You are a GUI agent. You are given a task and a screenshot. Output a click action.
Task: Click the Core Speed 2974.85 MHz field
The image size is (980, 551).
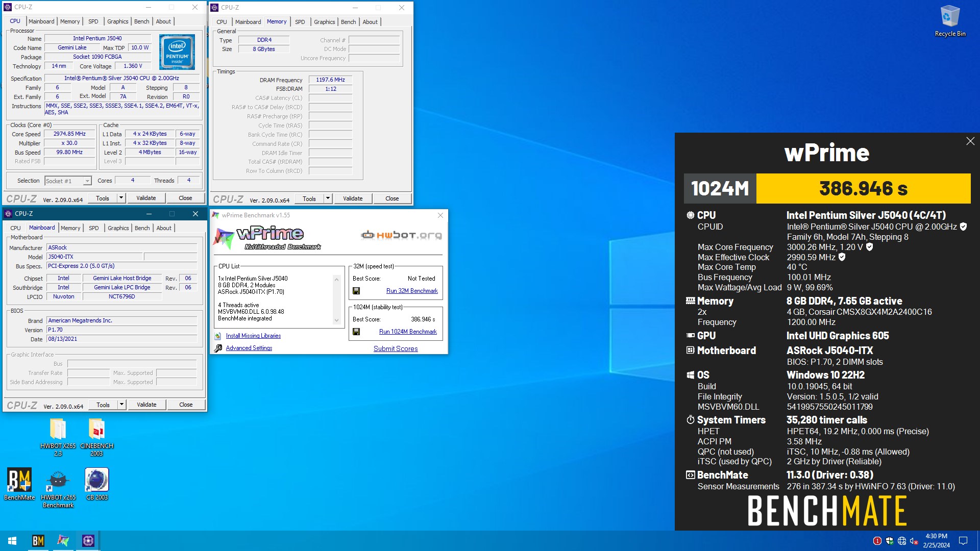click(x=69, y=134)
